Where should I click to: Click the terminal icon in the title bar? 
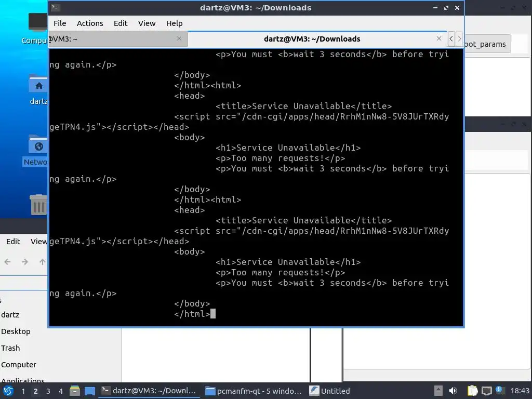coord(56,7)
